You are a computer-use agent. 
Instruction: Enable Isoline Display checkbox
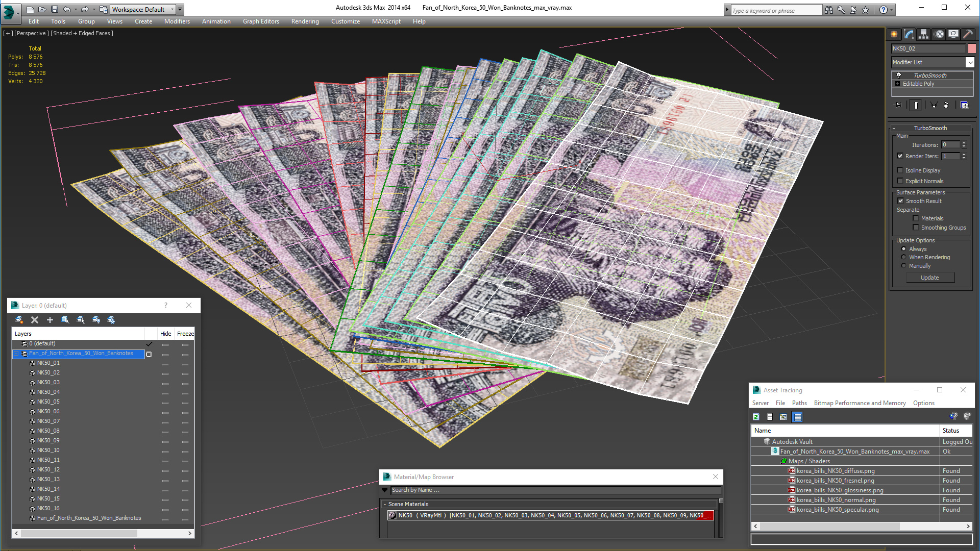[900, 170]
